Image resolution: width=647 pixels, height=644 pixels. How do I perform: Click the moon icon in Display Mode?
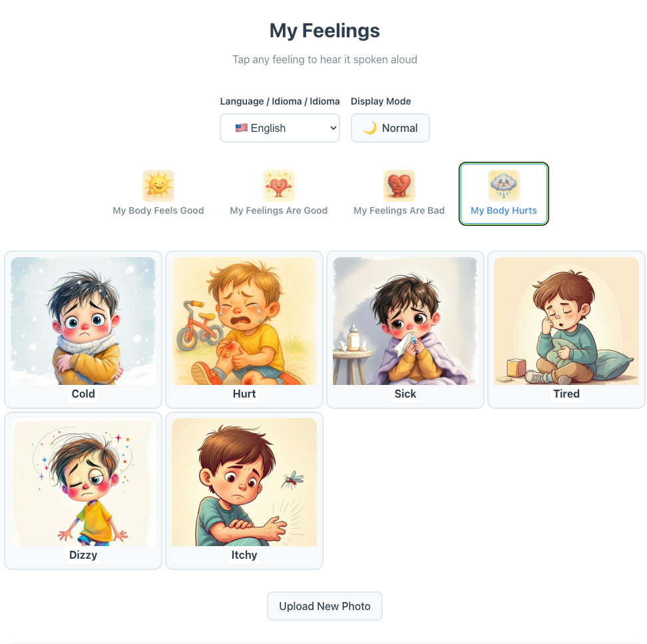(x=369, y=128)
